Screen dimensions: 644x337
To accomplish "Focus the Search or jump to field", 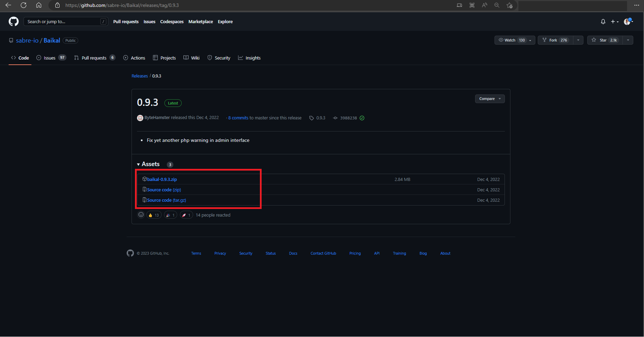I will click(66, 21).
